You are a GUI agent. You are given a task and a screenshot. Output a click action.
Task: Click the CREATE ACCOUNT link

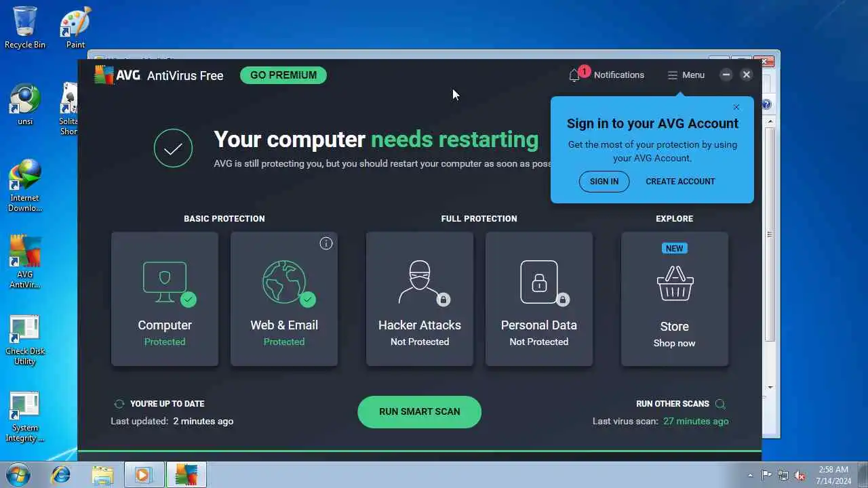680,181
